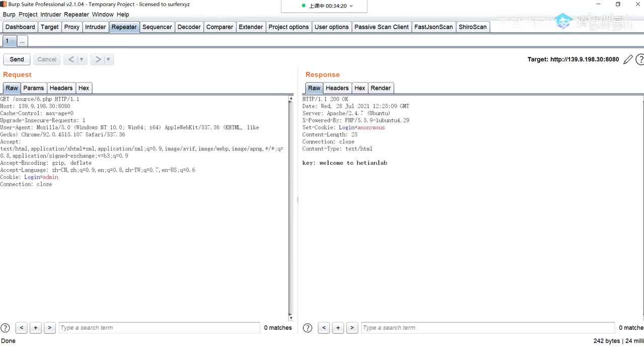This screenshot has width=644, height=347.
Task: Go back to previous request arrow
Action: pos(71,59)
